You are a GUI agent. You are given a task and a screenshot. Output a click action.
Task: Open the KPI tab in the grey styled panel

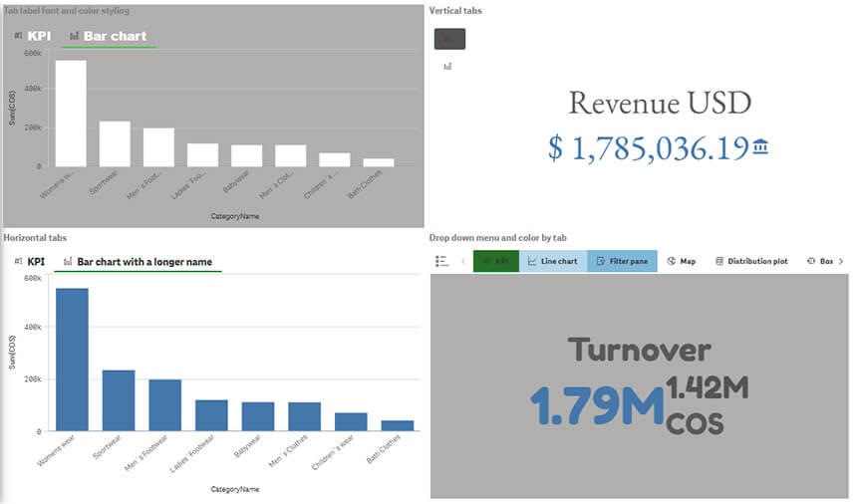point(33,36)
